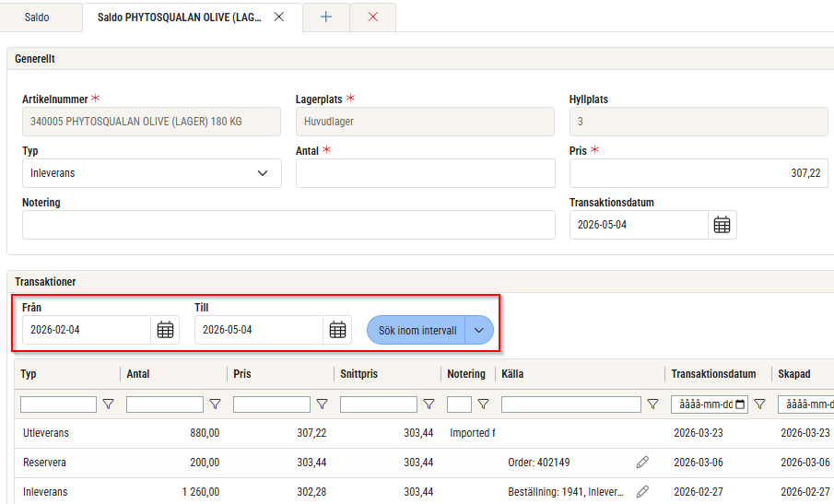Screen dimensions: 834x504
Task: Expand the Sök inom intervall dropdown arrow
Action: (479, 330)
